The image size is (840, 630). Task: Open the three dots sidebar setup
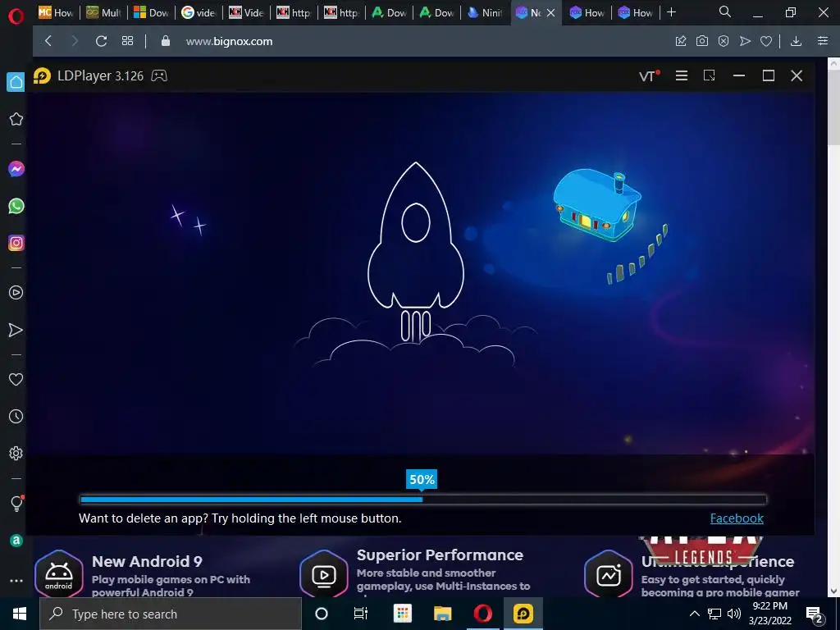16,581
